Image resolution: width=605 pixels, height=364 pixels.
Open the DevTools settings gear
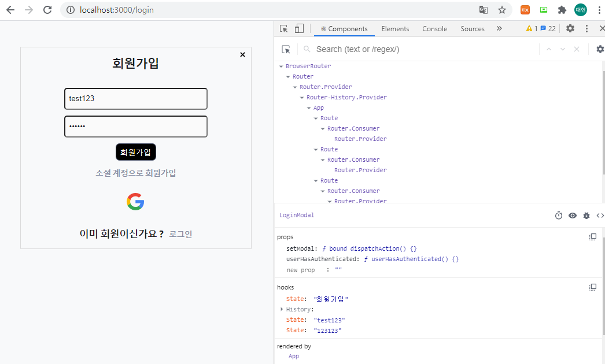570,28
